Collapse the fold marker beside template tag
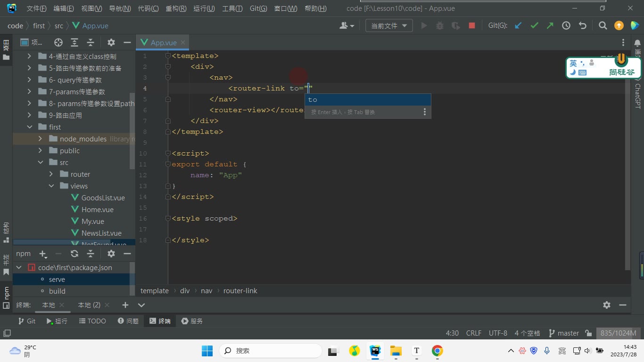The width and height of the screenshot is (644, 362). pyautogui.click(x=168, y=56)
